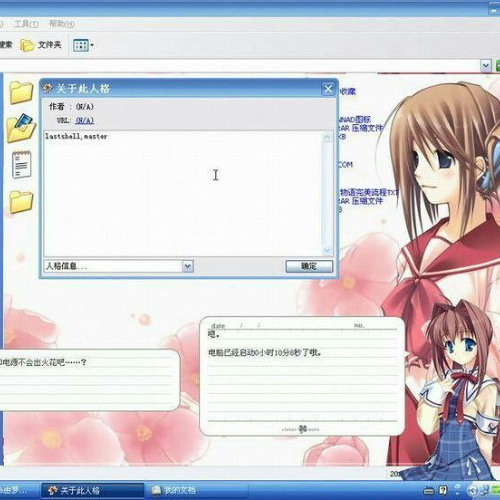Select the 压缩文件 item below 图标
The width and height of the screenshot is (500, 500).
click(x=361, y=128)
